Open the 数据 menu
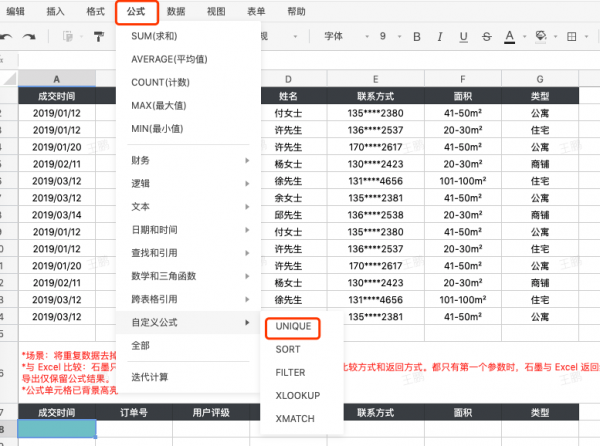Image resolution: width=600 pixels, height=446 pixels. point(176,11)
